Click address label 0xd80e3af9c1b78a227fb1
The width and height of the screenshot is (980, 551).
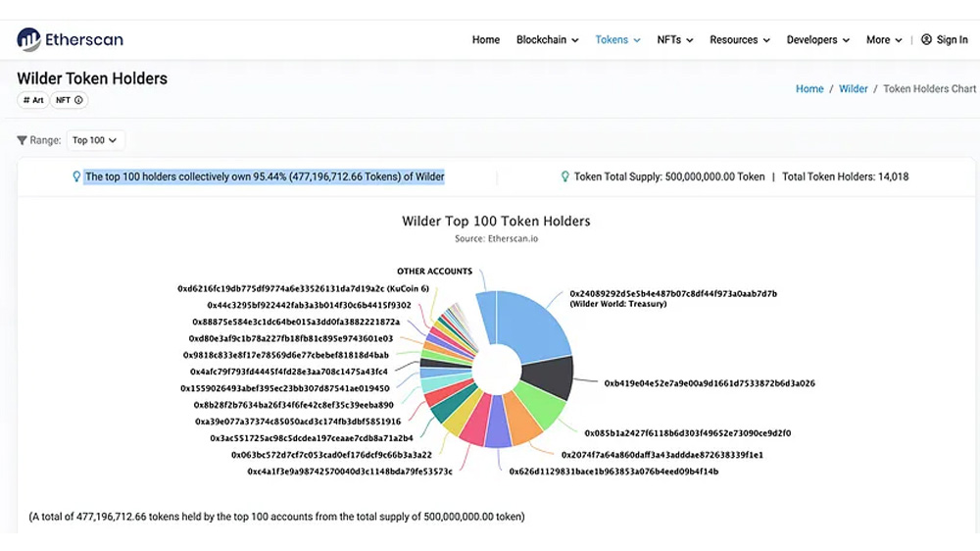[291, 338]
